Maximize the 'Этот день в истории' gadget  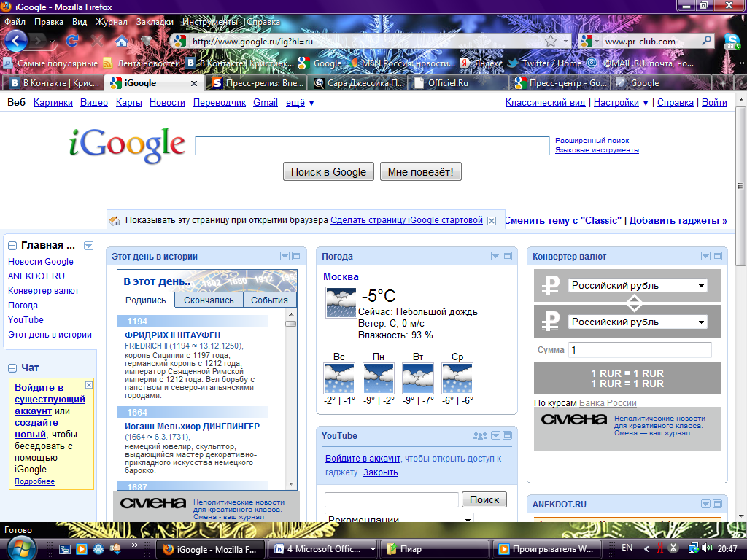pyautogui.click(x=296, y=256)
